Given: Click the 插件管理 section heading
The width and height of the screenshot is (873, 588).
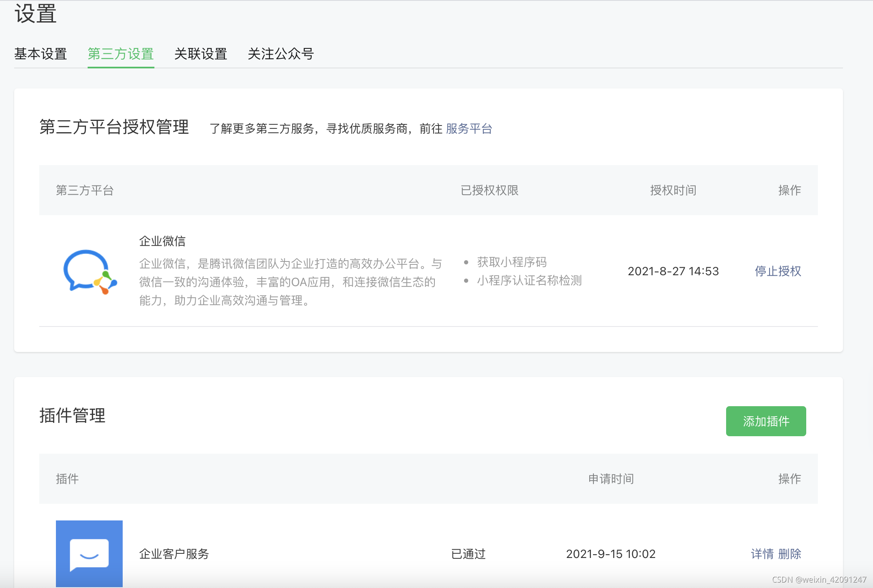Looking at the screenshot, I should point(72,415).
